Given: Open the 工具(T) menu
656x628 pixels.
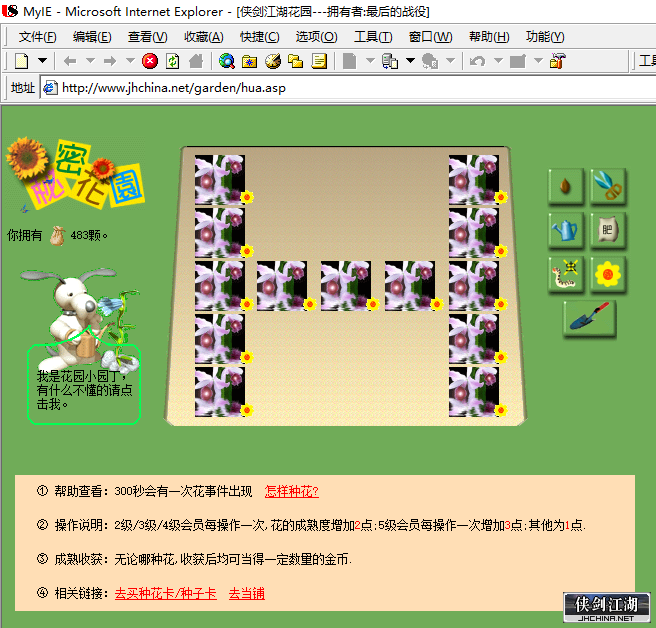Looking at the screenshot, I should coord(373,37).
